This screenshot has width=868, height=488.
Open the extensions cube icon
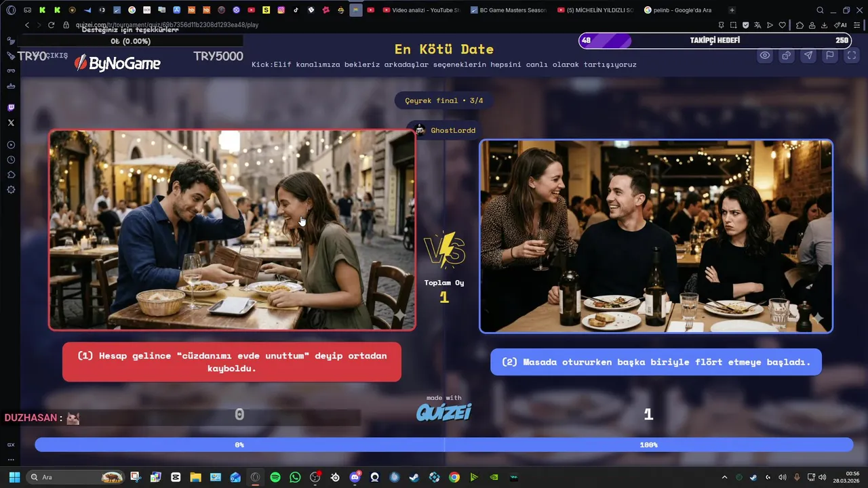tap(800, 25)
